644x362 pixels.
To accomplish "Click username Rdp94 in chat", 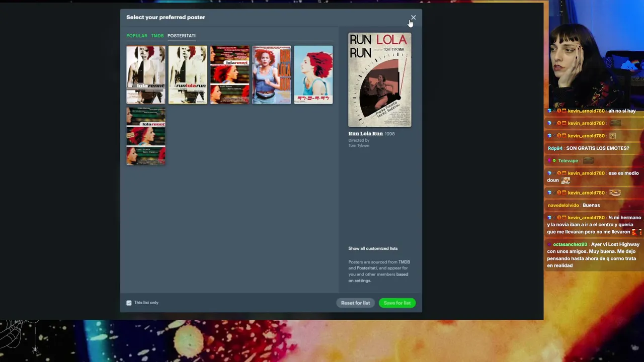I will pos(555,148).
